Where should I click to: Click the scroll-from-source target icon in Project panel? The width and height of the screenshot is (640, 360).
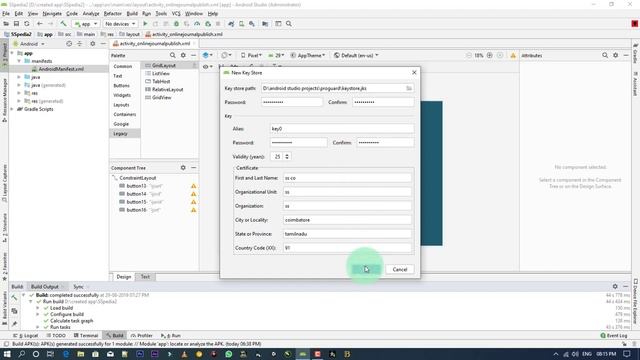coord(69,44)
